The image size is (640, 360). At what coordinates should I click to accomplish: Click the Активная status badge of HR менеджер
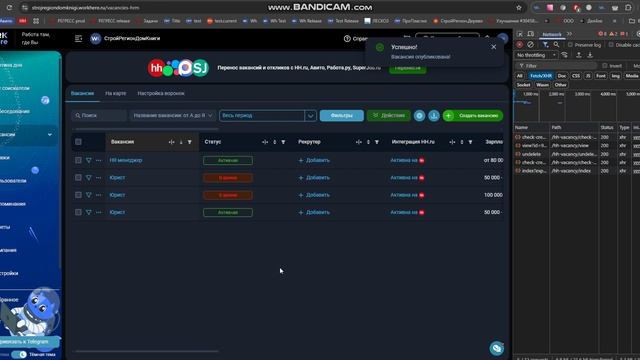(x=228, y=160)
